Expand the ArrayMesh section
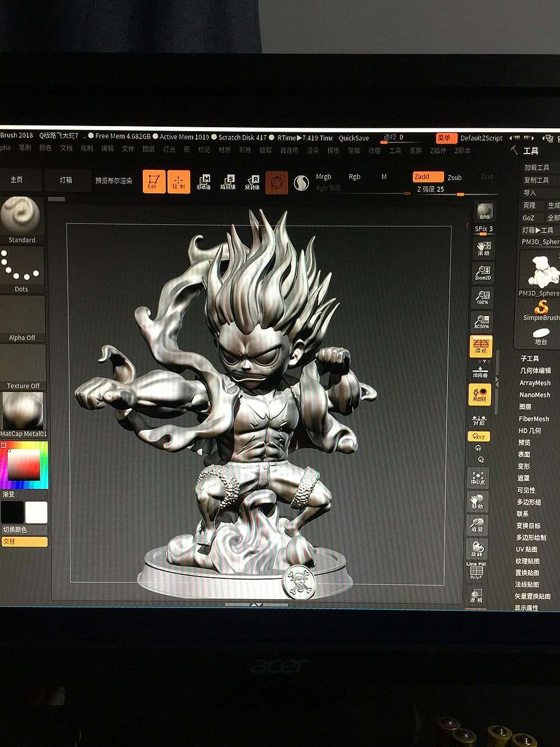560x747 pixels. 535,383
